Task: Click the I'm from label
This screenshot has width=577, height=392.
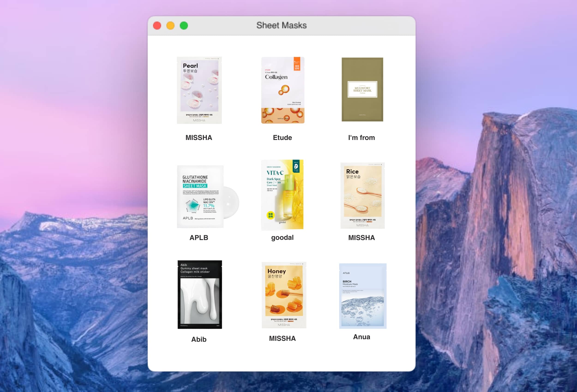Action: coord(361,138)
